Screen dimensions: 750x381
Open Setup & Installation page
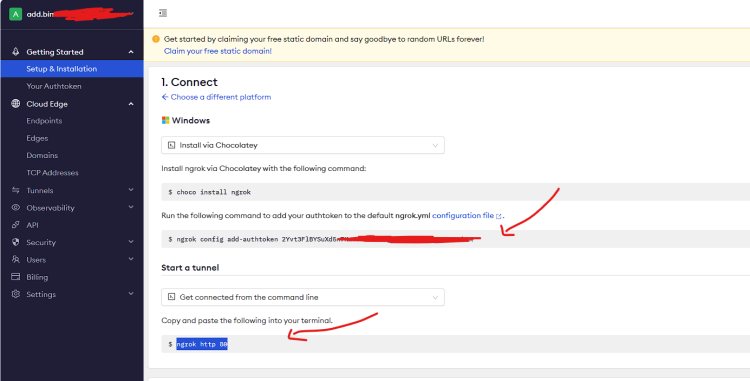pyautogui.click(x=72, y=69)
